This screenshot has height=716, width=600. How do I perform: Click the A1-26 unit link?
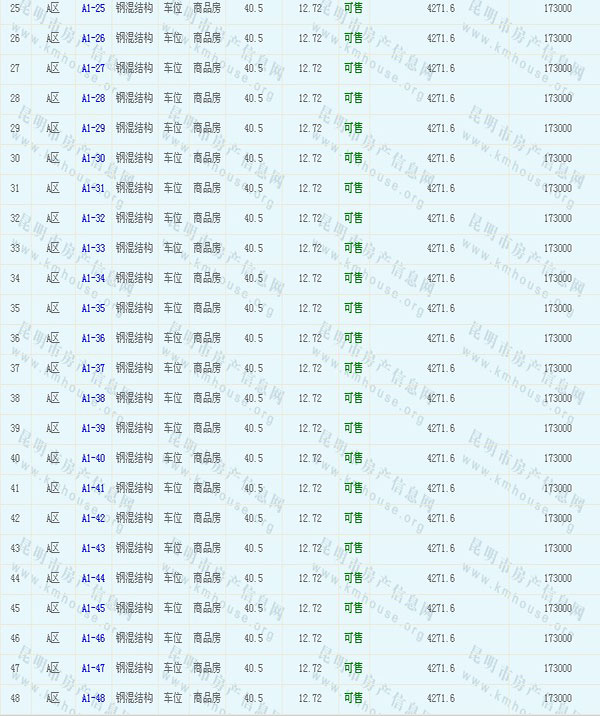93,38
